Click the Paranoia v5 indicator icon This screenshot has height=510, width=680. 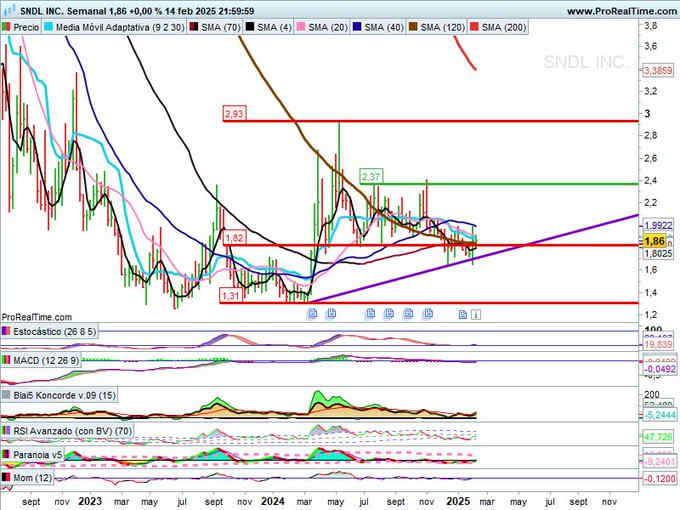[6, 454]
